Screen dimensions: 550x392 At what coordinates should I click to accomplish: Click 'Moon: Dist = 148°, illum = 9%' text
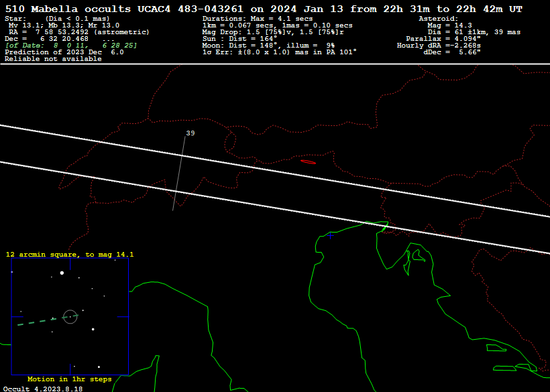coord(269,46)
